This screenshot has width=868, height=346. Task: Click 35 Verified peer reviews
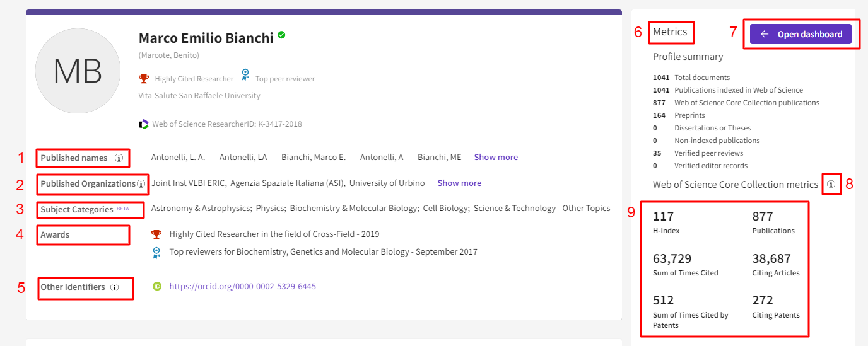[698, 153]
